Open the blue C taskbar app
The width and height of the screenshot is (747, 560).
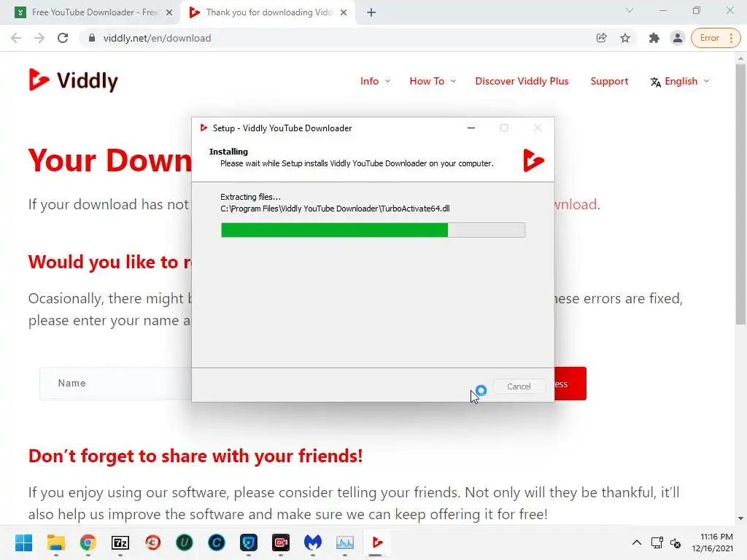(216, 542)
